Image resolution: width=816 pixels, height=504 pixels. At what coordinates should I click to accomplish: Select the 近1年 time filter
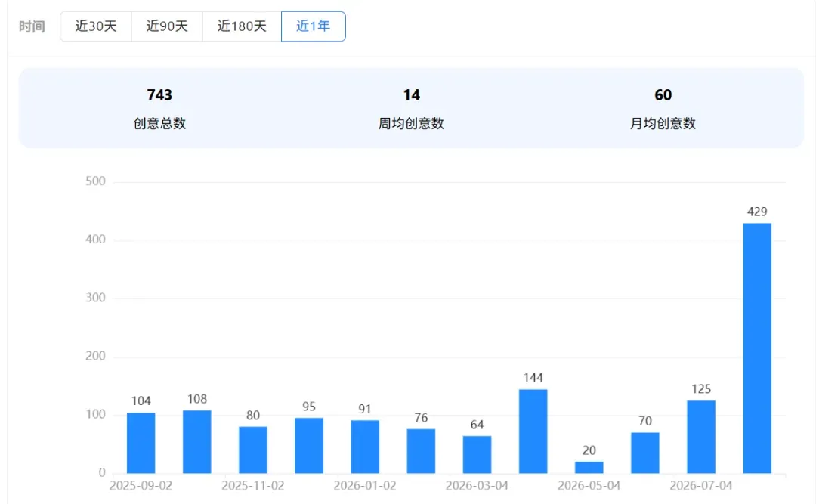pyautogui.click(x=314, y=26)
